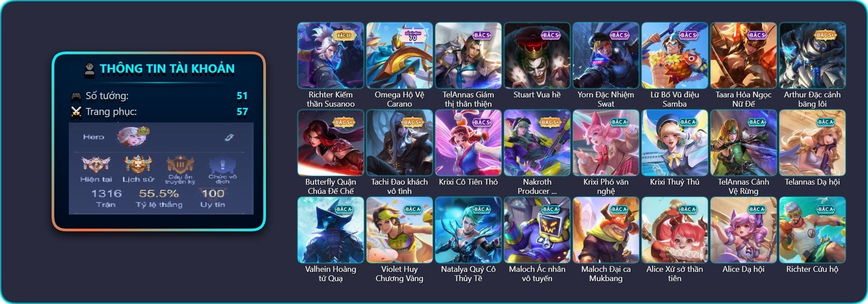Viewport: 868px width, 304px height.
Task: Open Yorn Đặc Nhiệm Swat skin
Action: pyautogui.click(x=606, y=56)
